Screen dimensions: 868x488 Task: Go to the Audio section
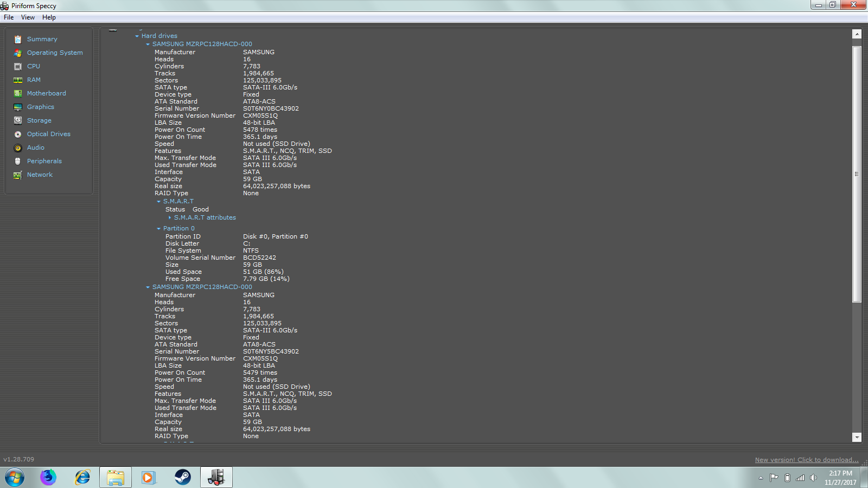pos(36,147)
